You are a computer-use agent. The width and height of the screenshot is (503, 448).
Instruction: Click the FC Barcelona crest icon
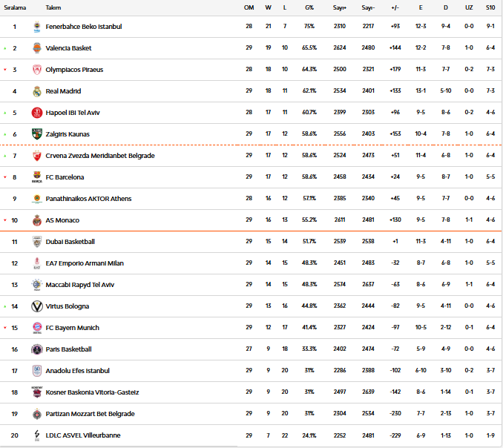[x=37, y=177]
